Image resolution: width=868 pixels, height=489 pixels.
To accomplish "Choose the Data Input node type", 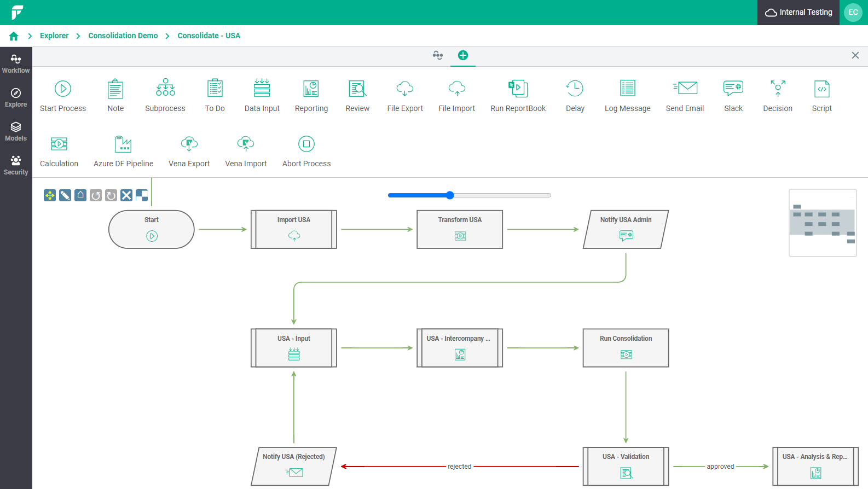I will point(262,88).
